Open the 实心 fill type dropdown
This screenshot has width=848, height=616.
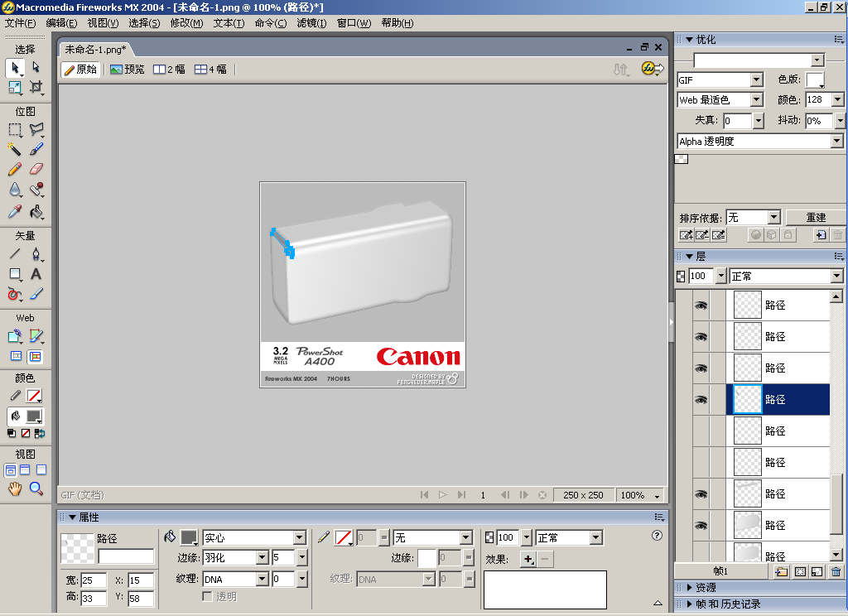pyautogui.click(x=300, y=537)
